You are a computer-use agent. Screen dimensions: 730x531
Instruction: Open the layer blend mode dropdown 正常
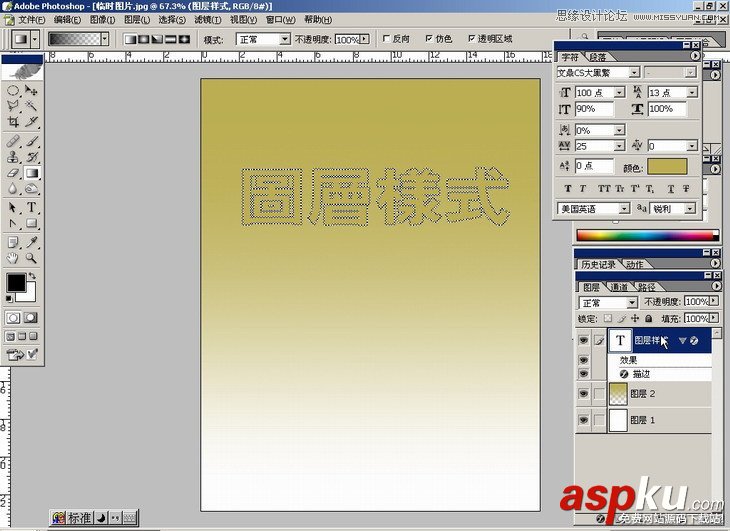(x=631, y=303)
